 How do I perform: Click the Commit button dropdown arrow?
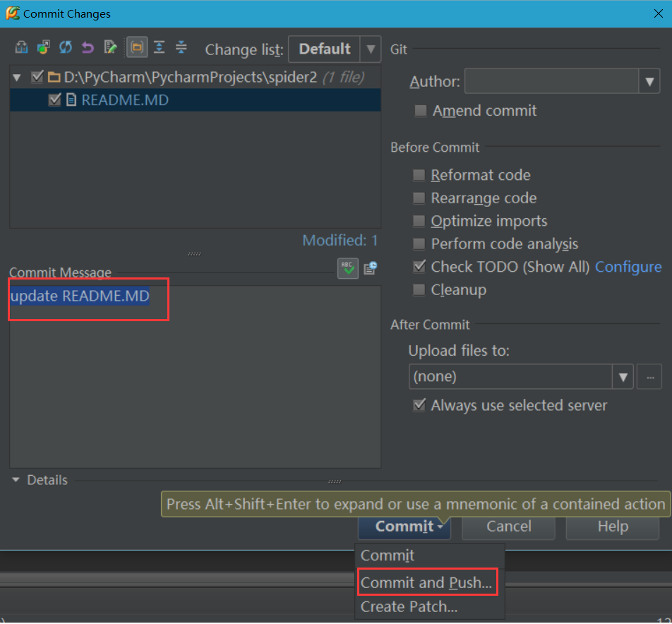pyautogui.click(x=440, y=527)
